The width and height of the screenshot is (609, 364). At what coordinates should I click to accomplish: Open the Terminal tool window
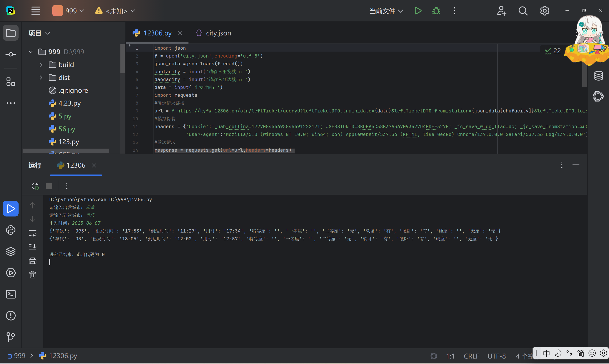[10, 294]
